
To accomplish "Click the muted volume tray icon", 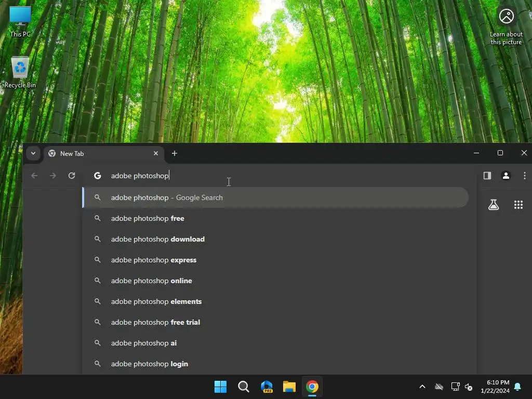I will coord(469,387).
